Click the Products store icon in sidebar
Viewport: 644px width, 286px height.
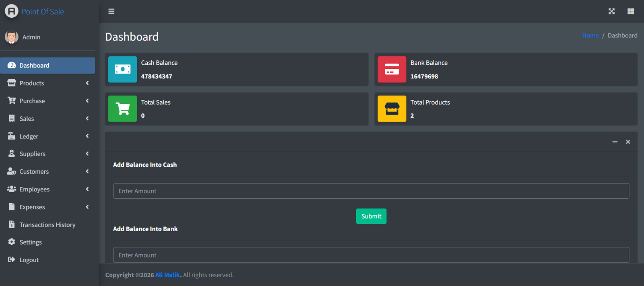click(12, 83)
